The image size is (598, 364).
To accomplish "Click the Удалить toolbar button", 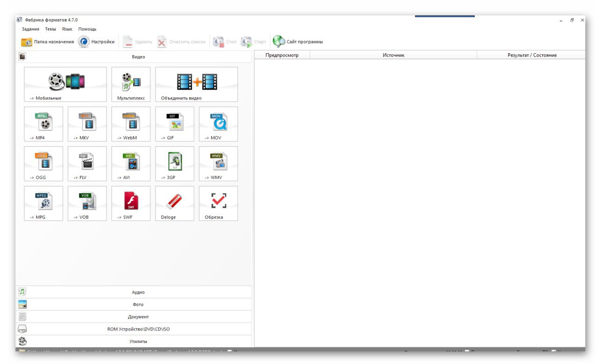I will [x=137, y=42].
